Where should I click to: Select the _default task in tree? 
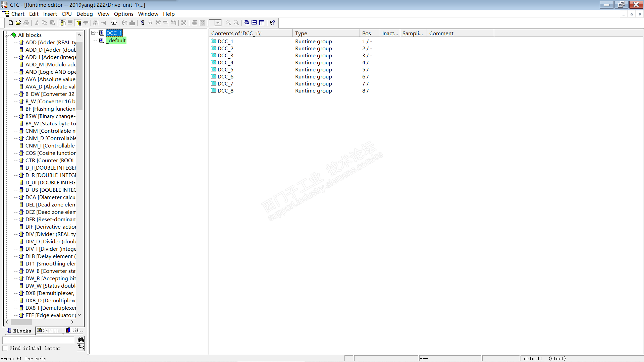[117, 41]
